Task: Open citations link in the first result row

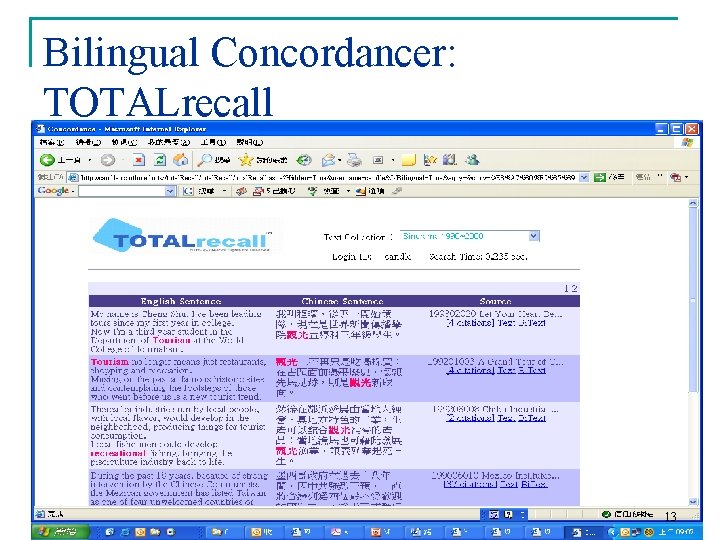Action: pos(470,323)
